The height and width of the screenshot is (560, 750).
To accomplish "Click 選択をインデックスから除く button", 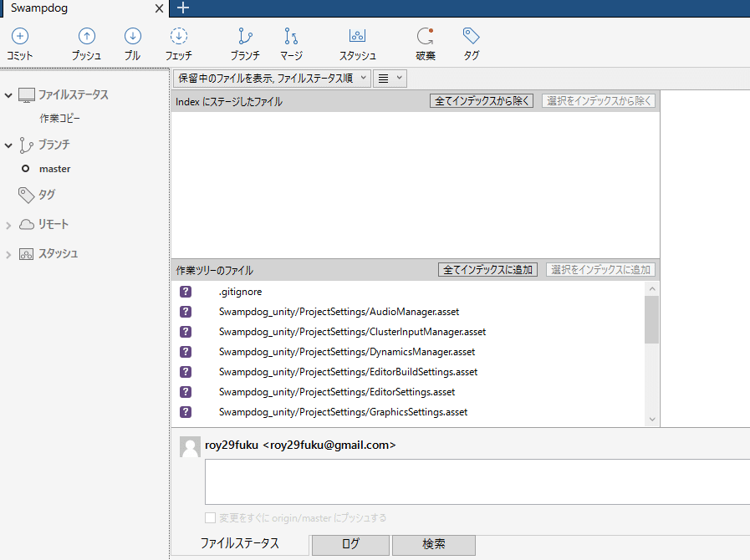I will point(599,101).
